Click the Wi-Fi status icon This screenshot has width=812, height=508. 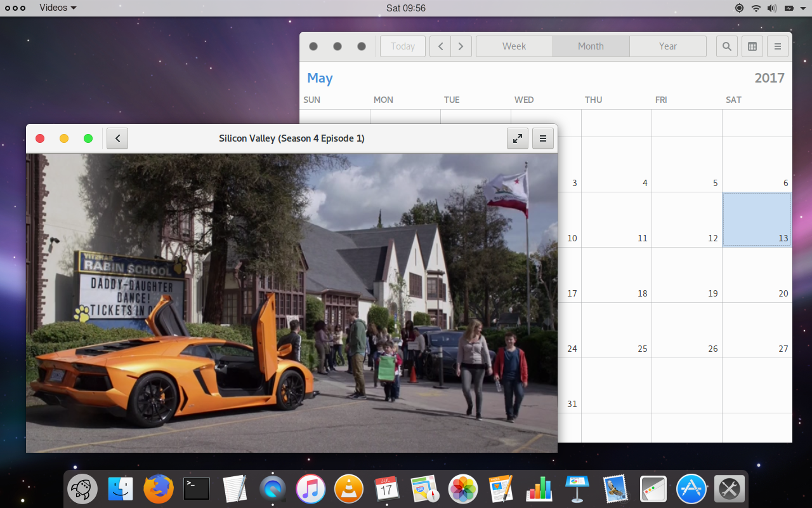click(x=756, y=8)
